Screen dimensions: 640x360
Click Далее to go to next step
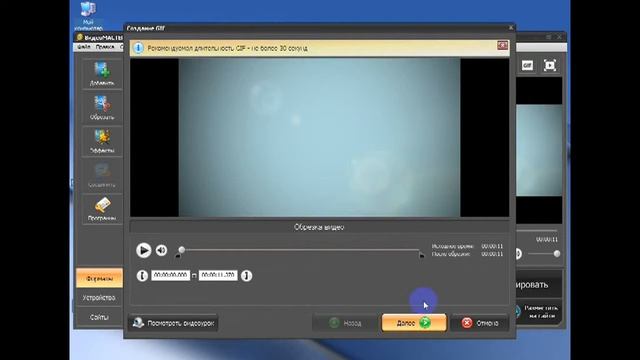[414, 323]
